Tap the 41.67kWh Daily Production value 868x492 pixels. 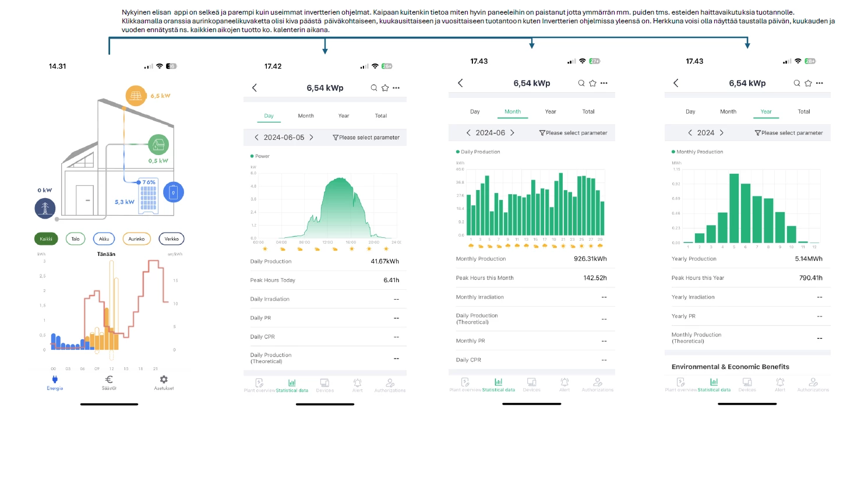click(x=385, y=261)
